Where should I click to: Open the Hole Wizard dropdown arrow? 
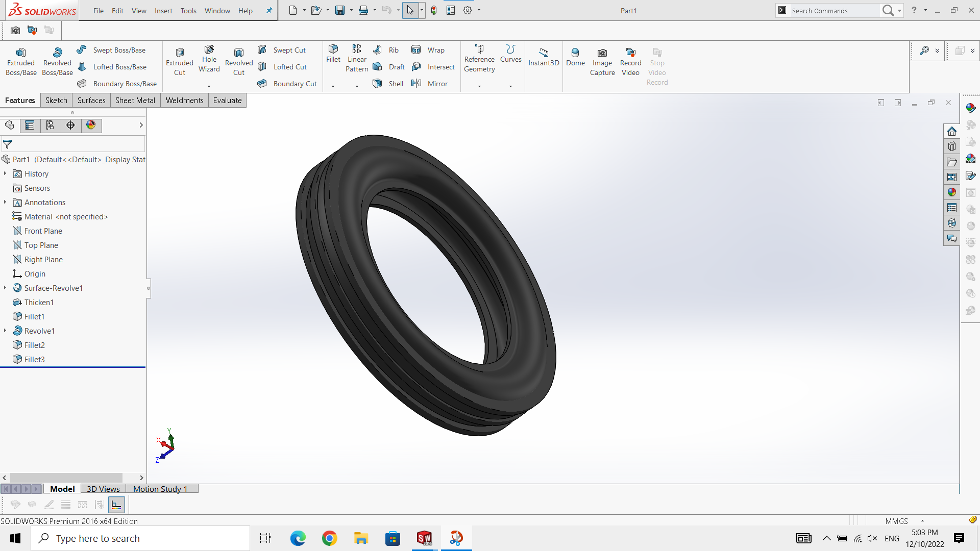[209, 86]
